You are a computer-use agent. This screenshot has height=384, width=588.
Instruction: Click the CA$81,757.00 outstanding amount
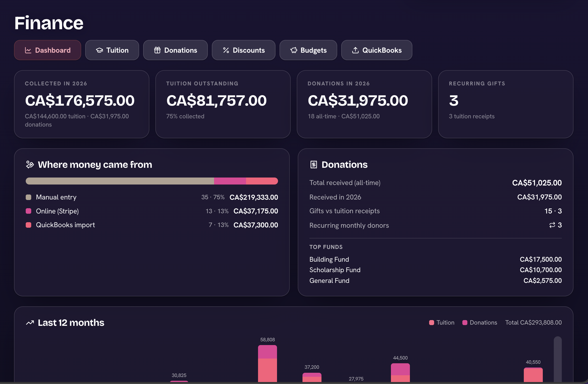pos(217,100)
